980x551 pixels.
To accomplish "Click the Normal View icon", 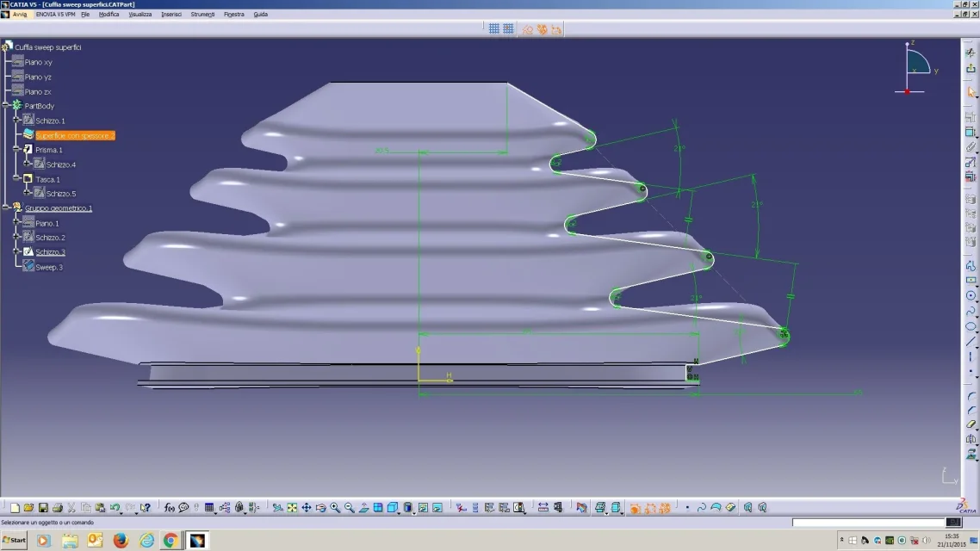I will [x=363, y=508].
